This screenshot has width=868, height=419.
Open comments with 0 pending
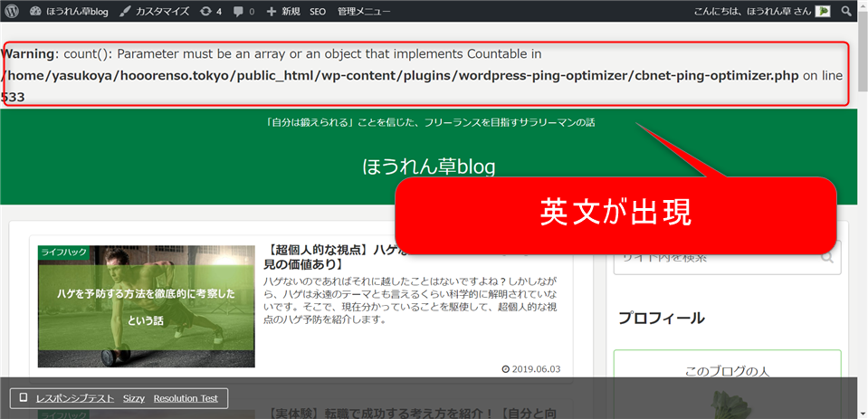click(x=243, y=11)
